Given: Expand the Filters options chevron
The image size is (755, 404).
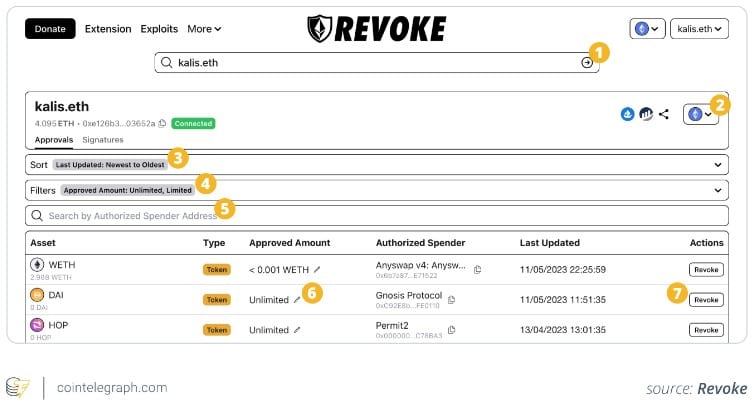Looking at the screenshot, I should click(x=717, y=191).
